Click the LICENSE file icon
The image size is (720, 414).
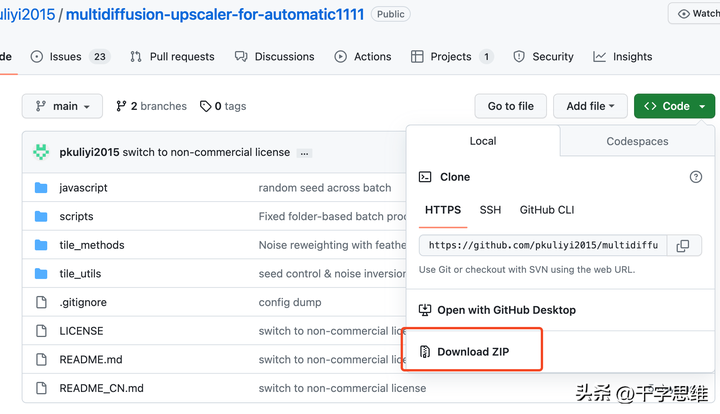click(x=41, y=331)
